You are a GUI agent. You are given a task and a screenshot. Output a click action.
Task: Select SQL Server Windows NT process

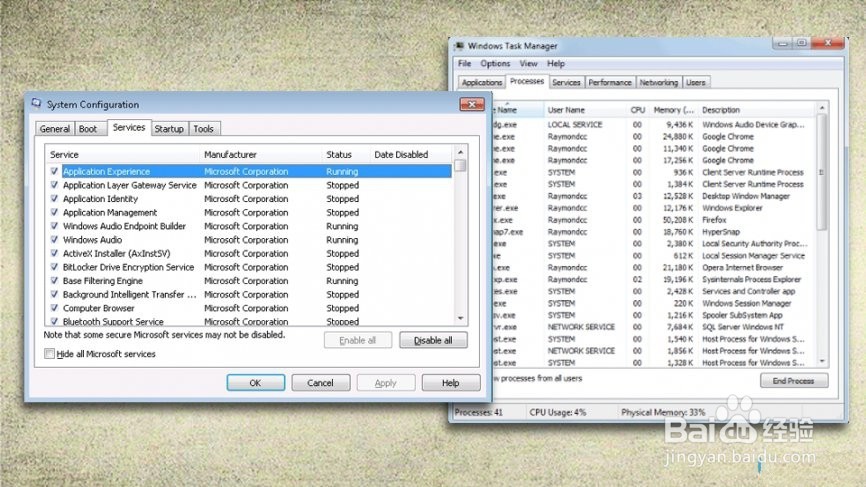[x=654, y=327]
